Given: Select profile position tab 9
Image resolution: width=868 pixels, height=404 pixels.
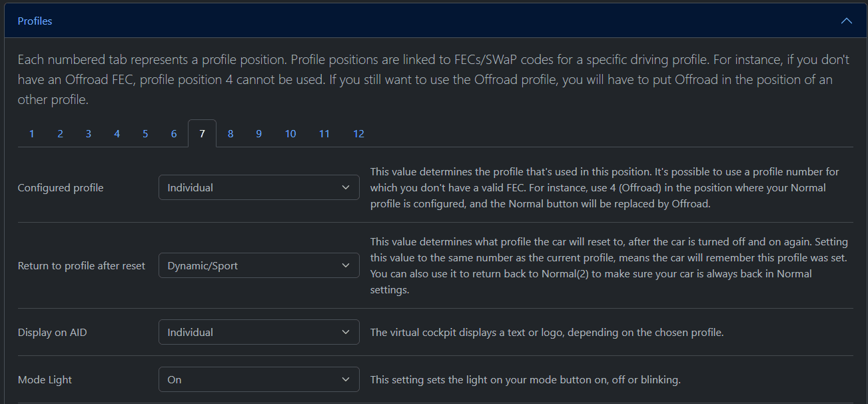Looking at the screenshot, I should (258, 134).
